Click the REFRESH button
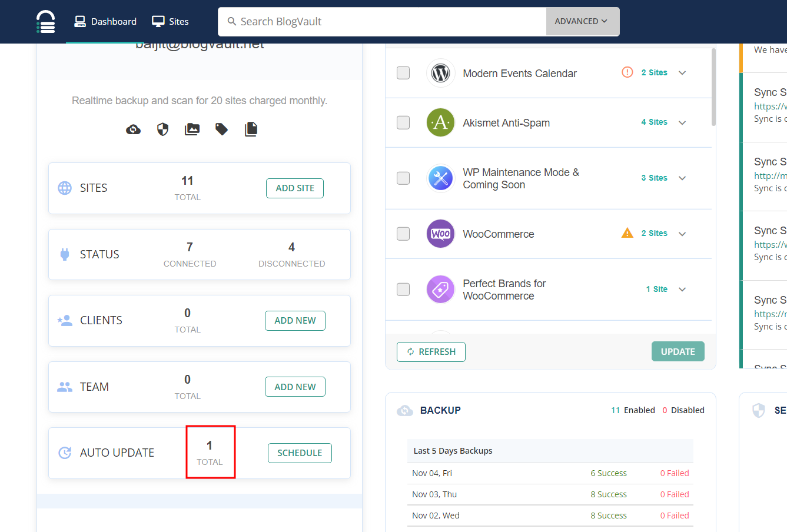Image resolution: width=787 pixels, height=532 pixels. pos(431,352)
